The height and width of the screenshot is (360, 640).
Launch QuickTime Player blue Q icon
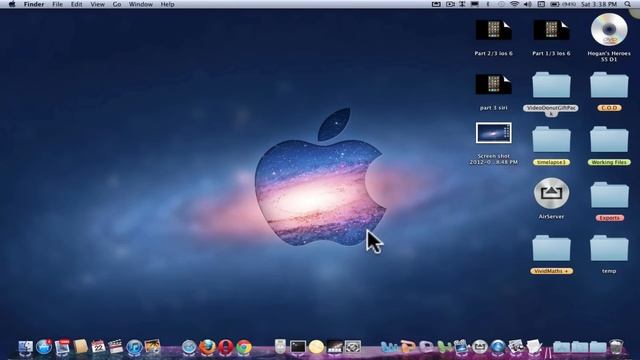(x=498, y=347)
